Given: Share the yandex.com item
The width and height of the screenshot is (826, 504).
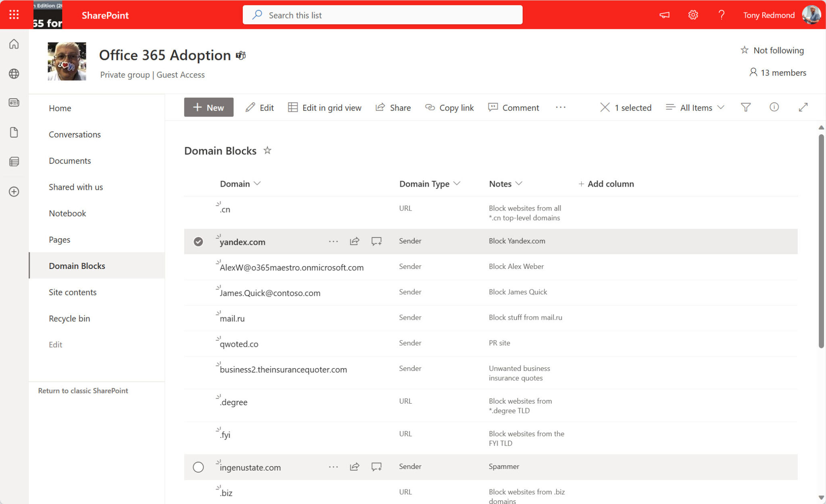Looking at the screenshot, I should (354, 241).
